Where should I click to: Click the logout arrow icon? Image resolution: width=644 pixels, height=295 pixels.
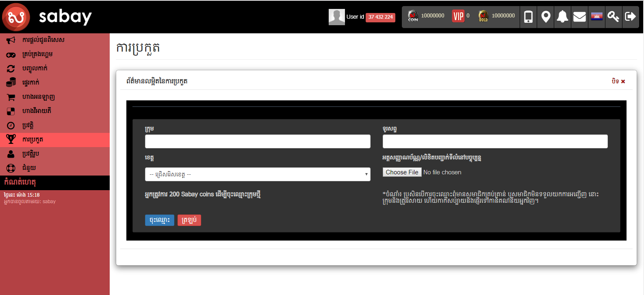[x=630, y=17]
